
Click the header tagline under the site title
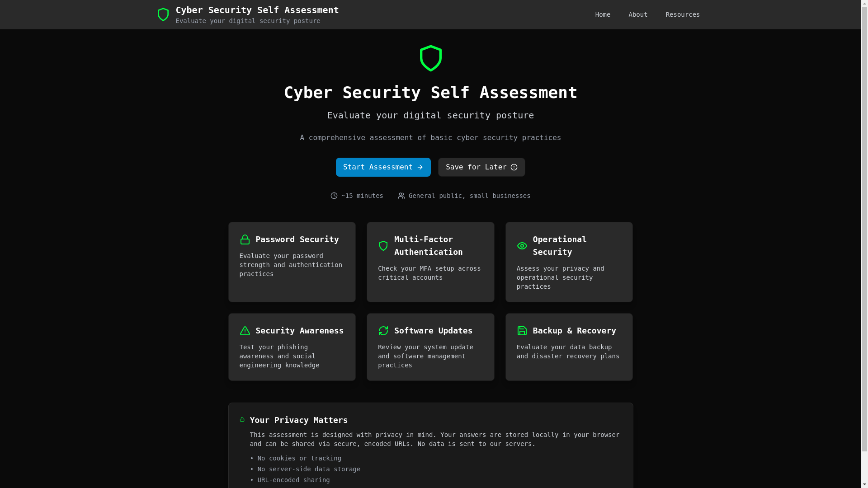point(248,21)
